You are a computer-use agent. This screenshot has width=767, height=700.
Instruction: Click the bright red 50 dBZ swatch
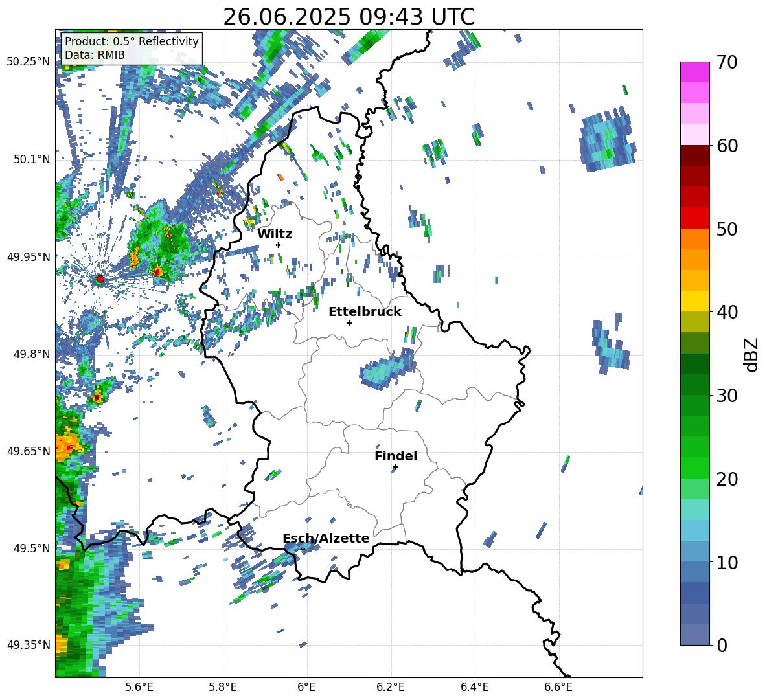coord(694,218)
